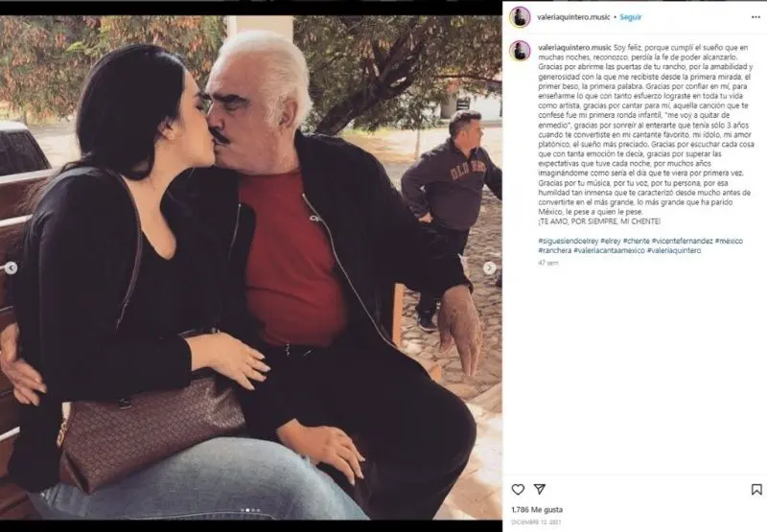Image resolution: width=767 pixels, height=532 pixels.
Task: Go to previous photo with left arrow
Action: click(11, 267)
